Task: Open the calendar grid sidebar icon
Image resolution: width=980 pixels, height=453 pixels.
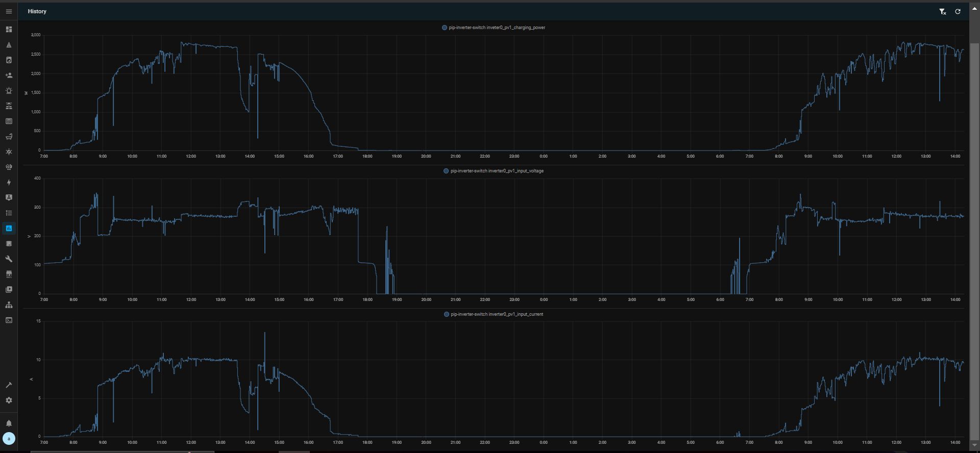Action: (9, 121)
